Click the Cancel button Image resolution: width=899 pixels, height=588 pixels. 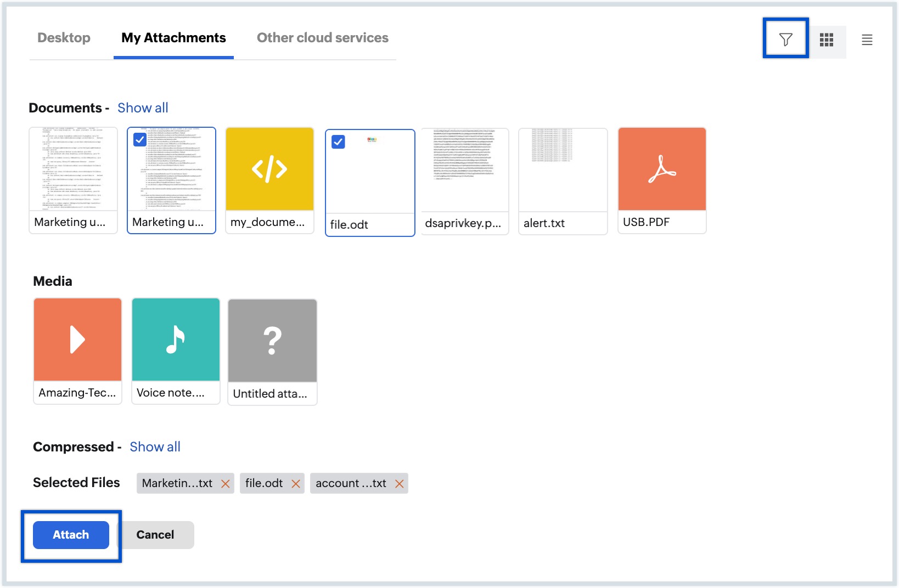(x=155, y=535)
